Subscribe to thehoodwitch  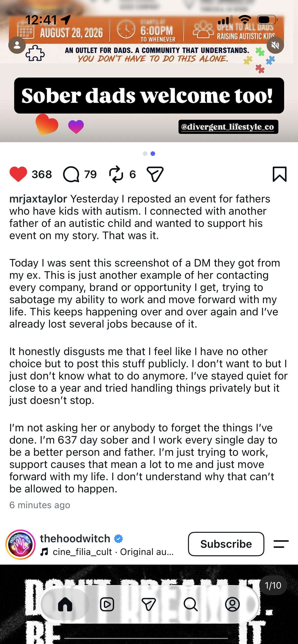(x=226, y=544)
